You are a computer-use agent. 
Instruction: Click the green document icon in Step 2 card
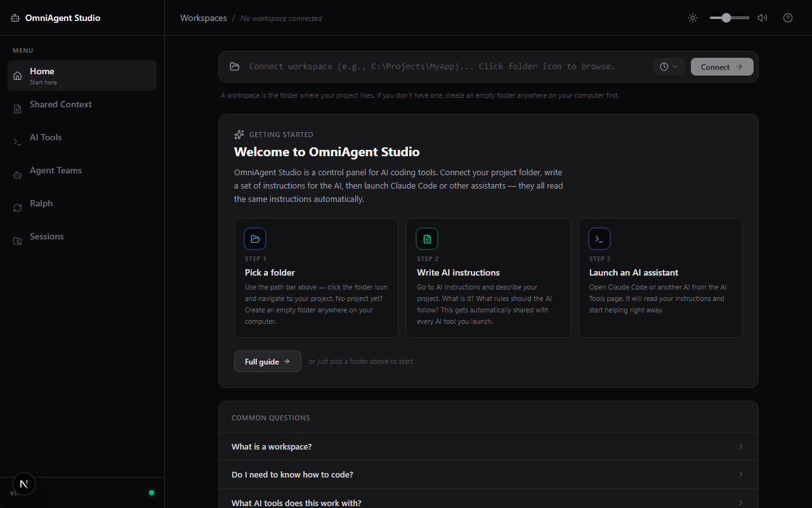pyautogui.click(x=427, y=239)
